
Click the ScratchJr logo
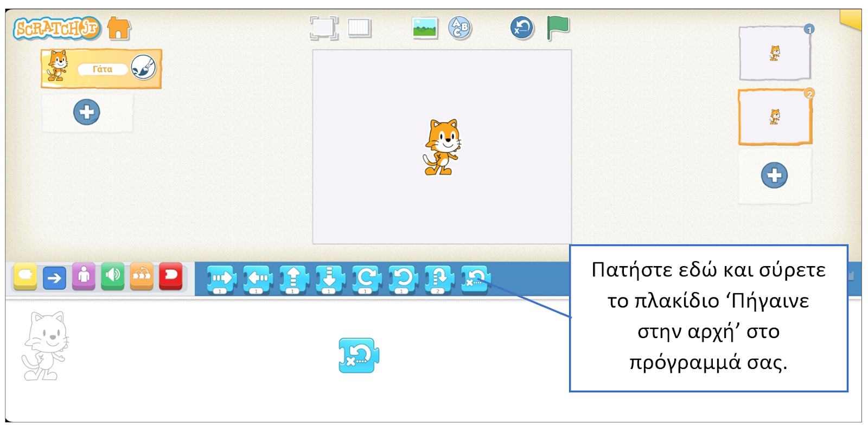click(57, 28)
